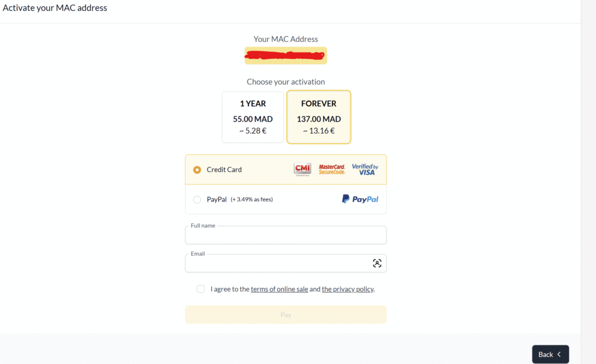Click the Credit Card option label
The width and height of the screenshot is (596, 364).
224,170
